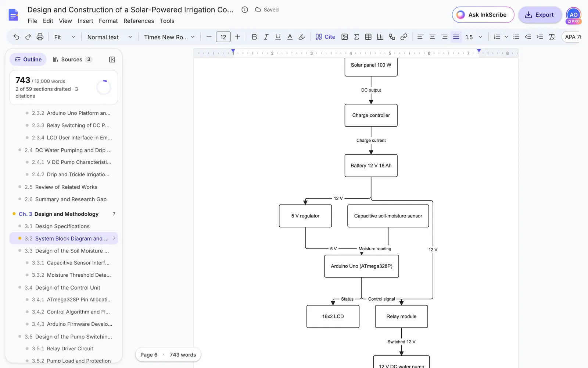Apply bulleted list formatting
Image resolution: width=588 pixels, height=368 pixels.
point(516,37)
